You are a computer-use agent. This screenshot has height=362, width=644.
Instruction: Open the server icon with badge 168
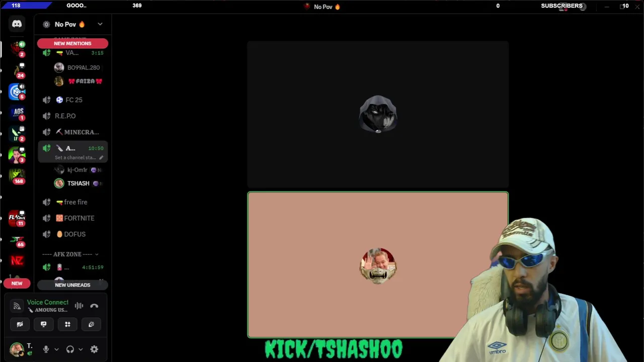click(17, 176)
